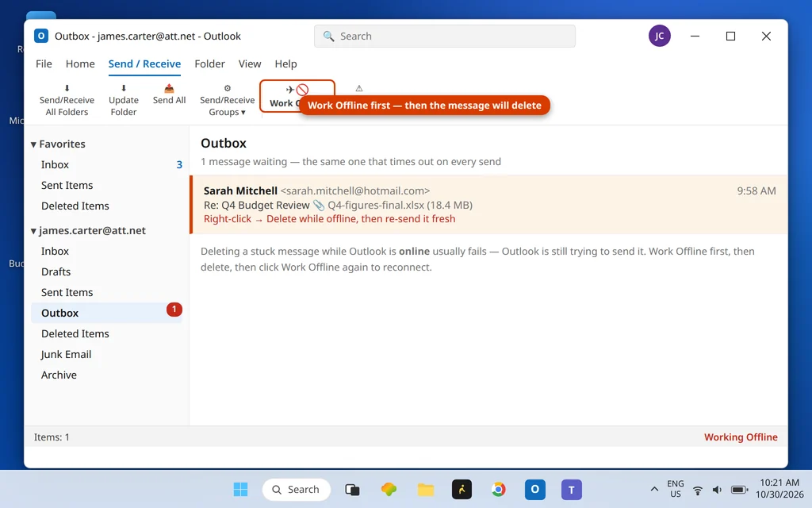Click the Outlook taskbar icon
Screen dimensions: 812x508
tap(535, 489)
